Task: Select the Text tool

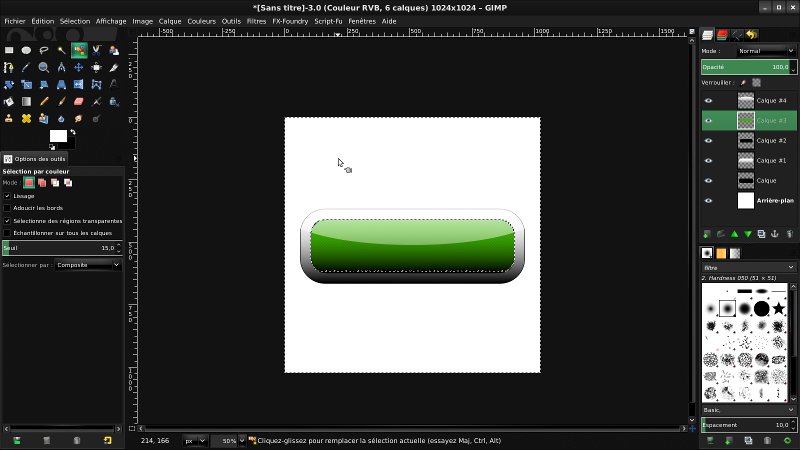Action: click(x=114, y=84)
